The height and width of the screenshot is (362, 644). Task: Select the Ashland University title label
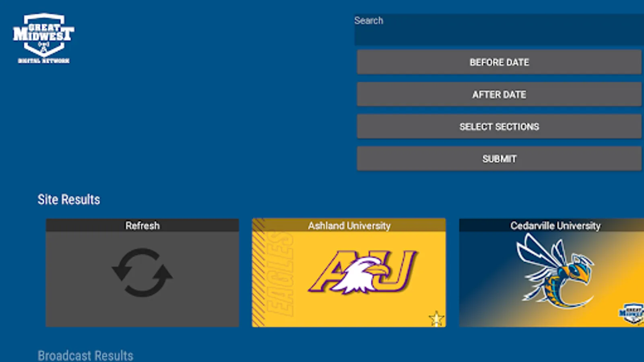pyautogui.click(x=349, y=225)
